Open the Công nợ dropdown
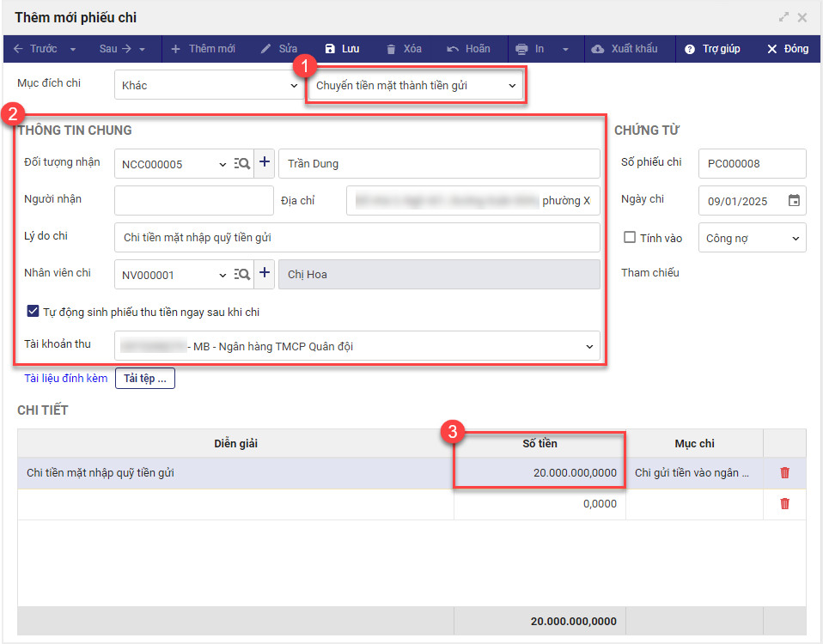The height and width of the screenshot is (644, 823). click(x=753, y=238)
